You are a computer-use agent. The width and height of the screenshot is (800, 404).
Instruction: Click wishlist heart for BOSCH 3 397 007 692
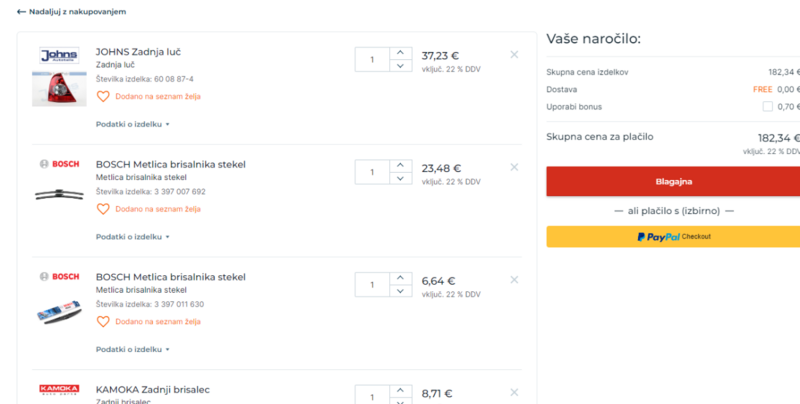click(103, 209)
